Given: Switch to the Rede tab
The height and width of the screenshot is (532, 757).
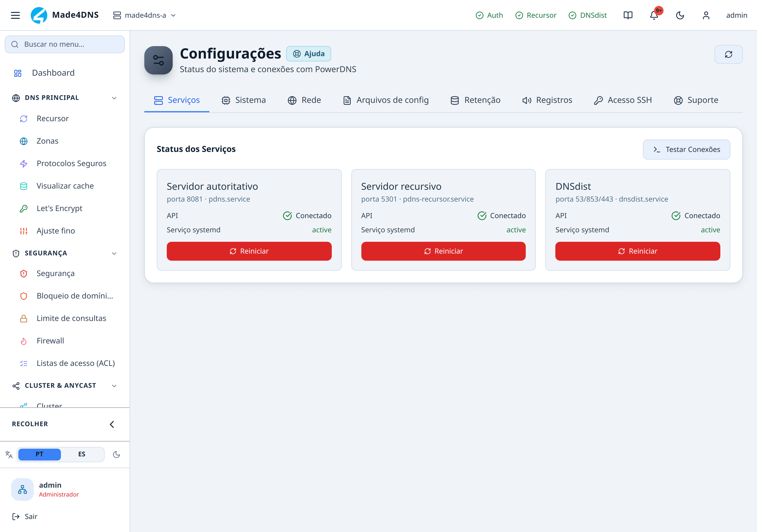Looking at the screenshot, I should click(304, 100).
